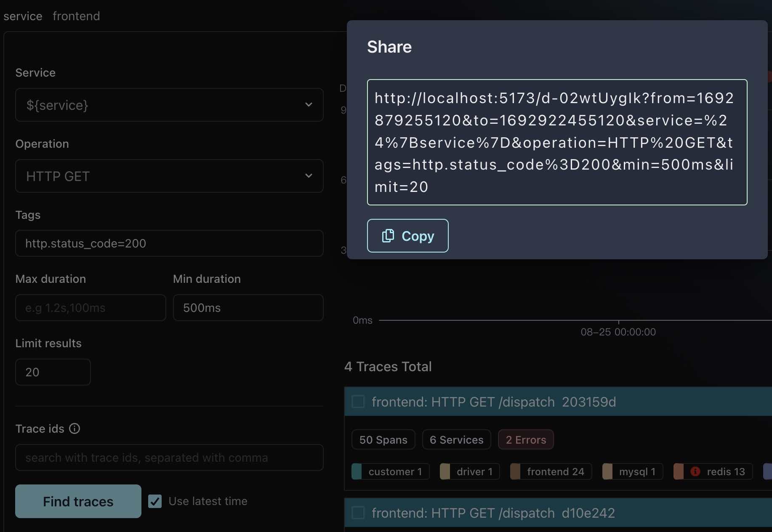Click the red error icon on the redis tag
772x532 pixels.
point(695,471)
